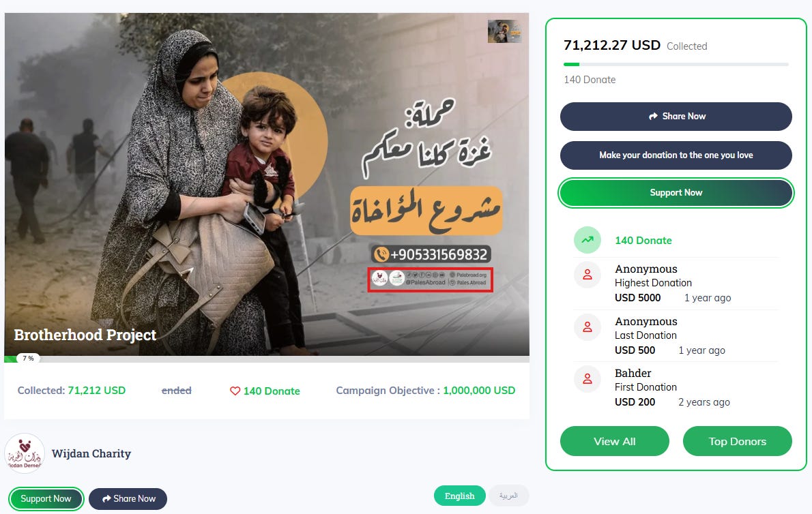Switch language to العربية
Viewport: 812px width, 514px height.
508,496
